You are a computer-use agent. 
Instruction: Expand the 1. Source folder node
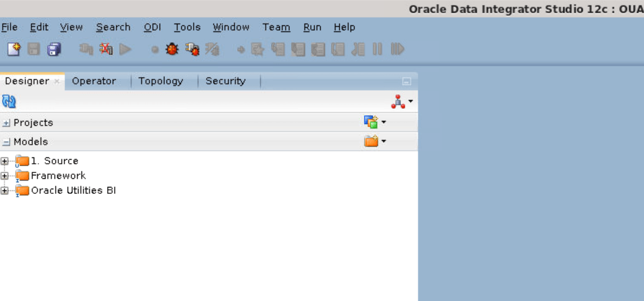pos(5,161)
